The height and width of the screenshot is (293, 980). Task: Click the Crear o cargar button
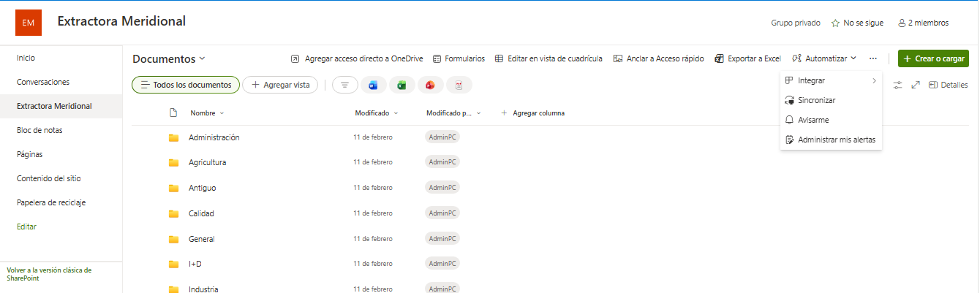[x=933, y=58]
